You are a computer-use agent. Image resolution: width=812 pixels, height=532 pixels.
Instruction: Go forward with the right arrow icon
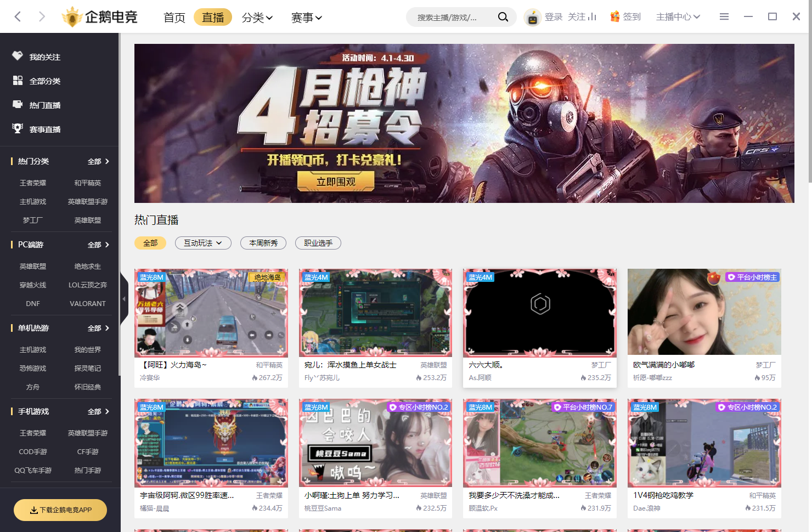(x=42, y=16)
